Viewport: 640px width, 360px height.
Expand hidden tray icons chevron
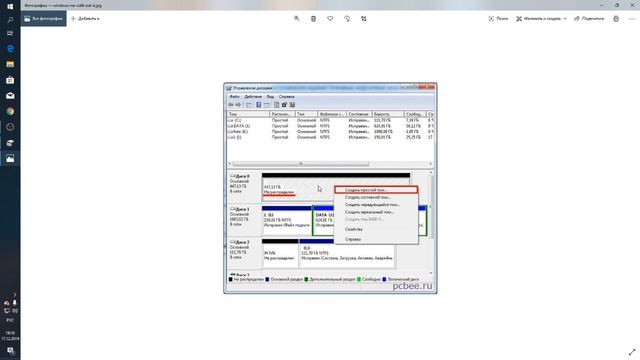click(14, 294)
